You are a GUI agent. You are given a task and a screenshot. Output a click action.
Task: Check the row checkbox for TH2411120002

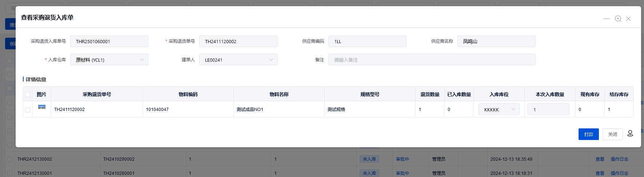tap(28, 110)
